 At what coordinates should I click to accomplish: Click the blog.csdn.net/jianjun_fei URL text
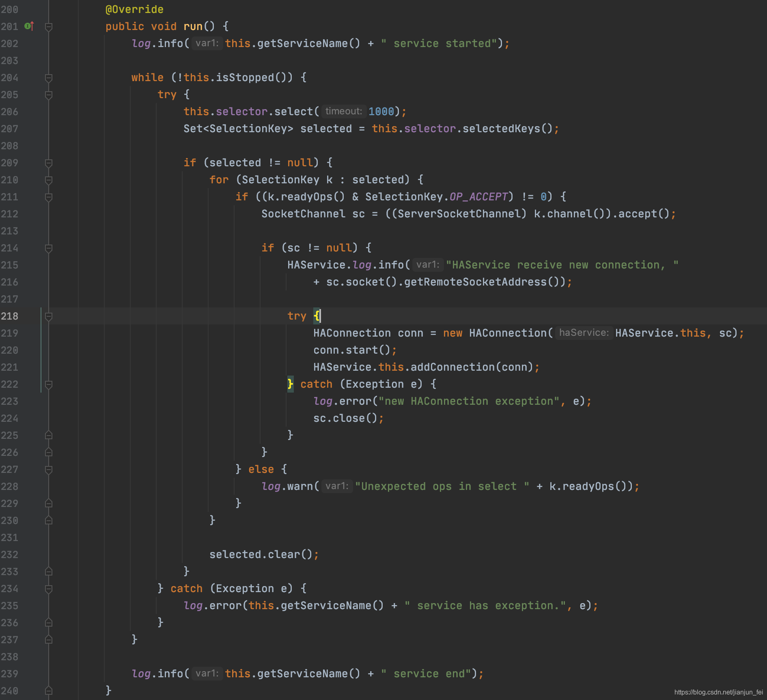click(718, 692)
